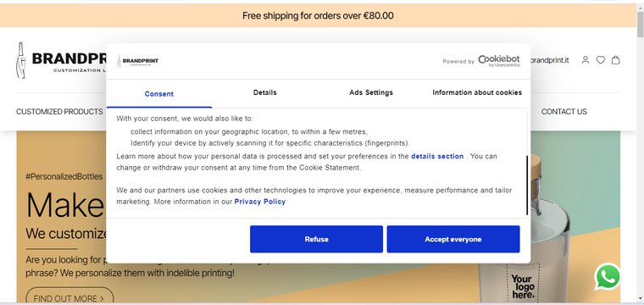Open the Details tab
This screenshot has width=644, height=305.
[265, 92]
